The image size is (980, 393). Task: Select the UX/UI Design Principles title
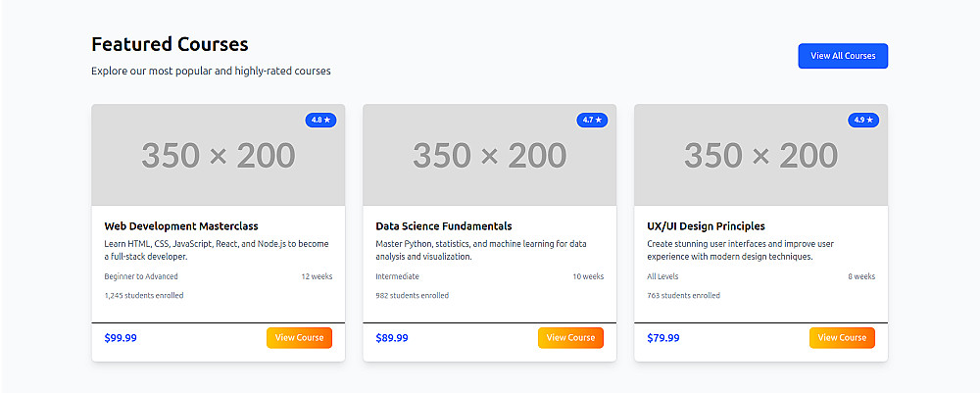[707, 226]
